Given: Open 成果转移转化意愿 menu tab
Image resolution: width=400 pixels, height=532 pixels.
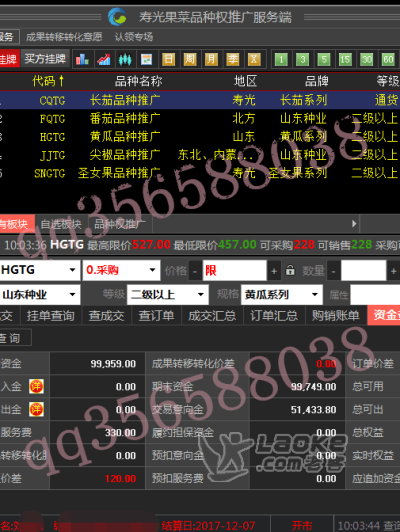Looking at the screenshot, I should (x=64, y=37).
